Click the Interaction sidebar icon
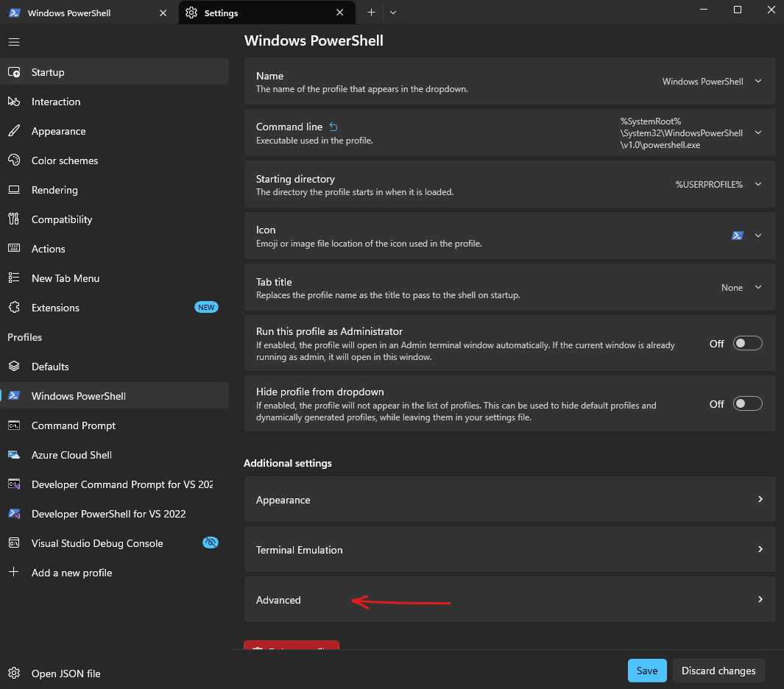Viewport: 784px width, 689px height. 14,102
